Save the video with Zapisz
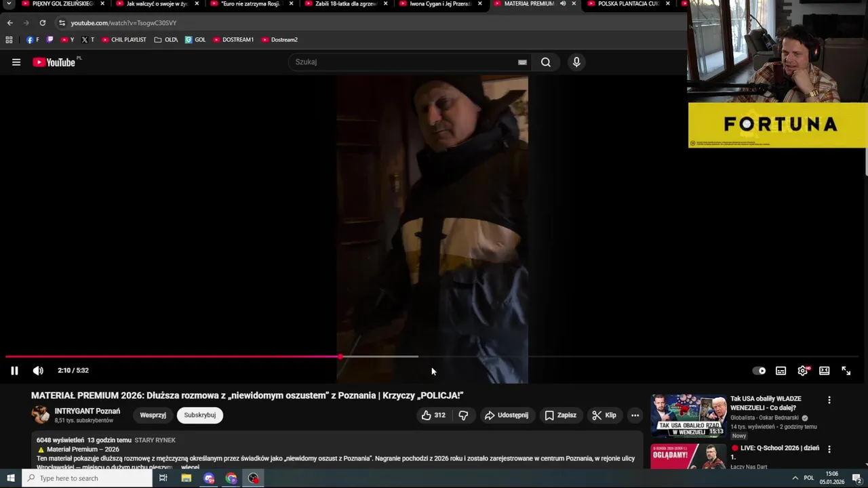Viewport: 868px width, 488px height. pos(560,415)
